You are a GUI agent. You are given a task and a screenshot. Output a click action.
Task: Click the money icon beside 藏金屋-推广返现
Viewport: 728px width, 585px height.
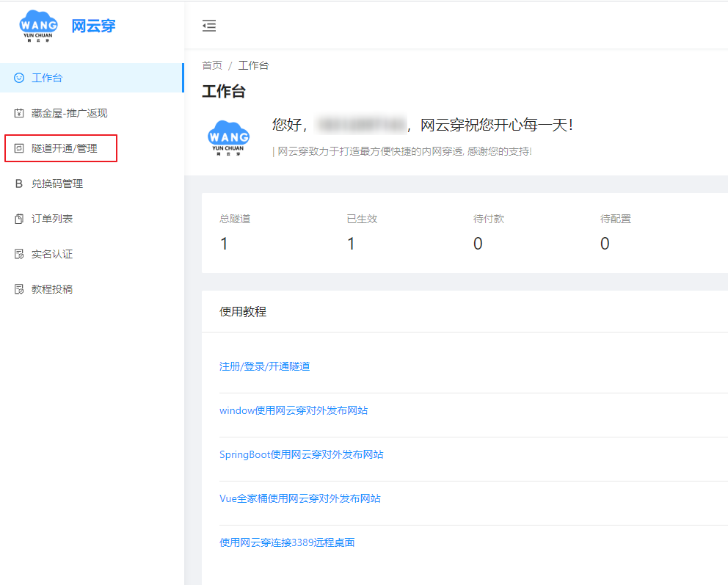(19, 113)
